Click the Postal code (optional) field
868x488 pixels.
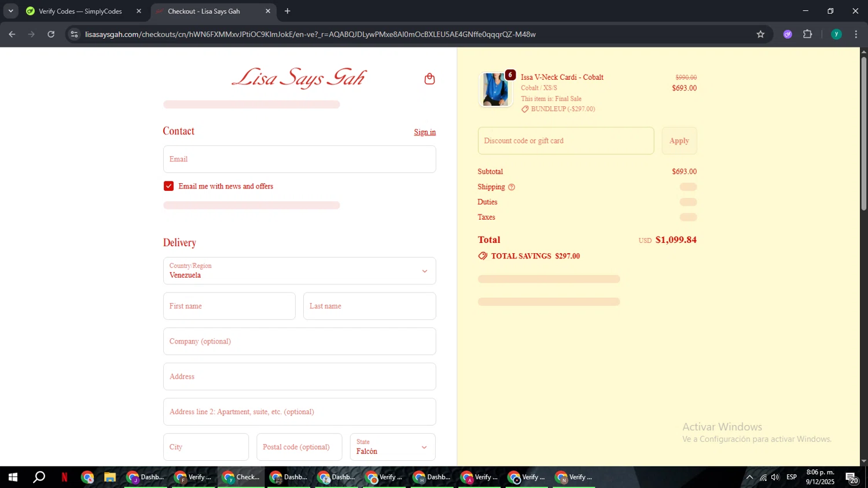tap(299, 447)
